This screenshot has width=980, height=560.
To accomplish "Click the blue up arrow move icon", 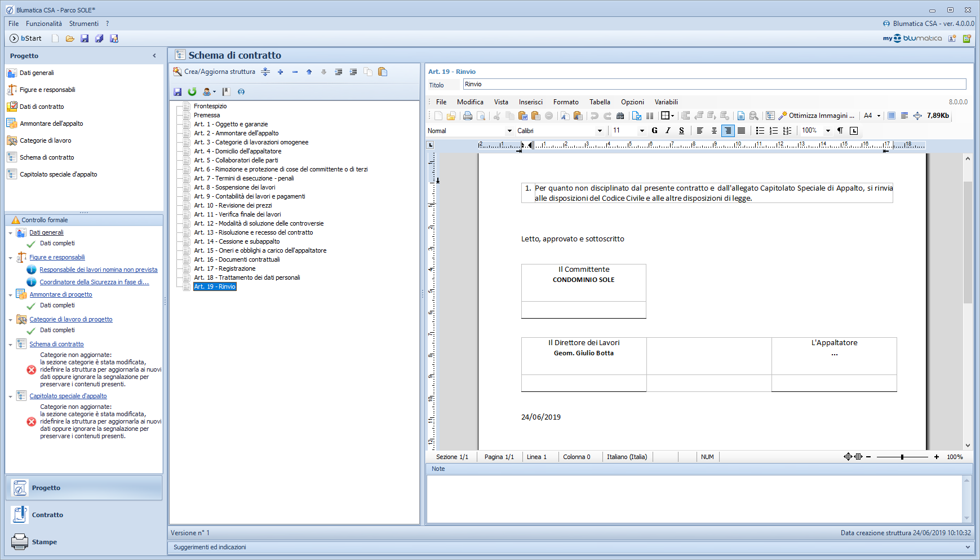I will tap(309, 72).
